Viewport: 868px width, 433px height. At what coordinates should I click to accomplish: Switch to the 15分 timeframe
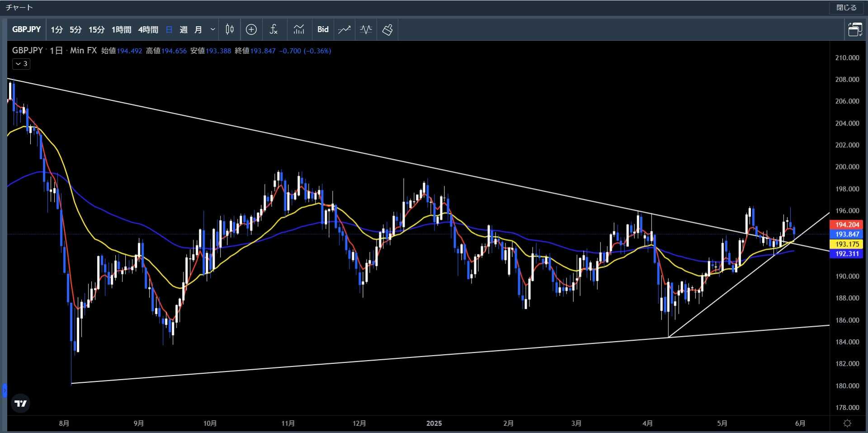point(96,29)
